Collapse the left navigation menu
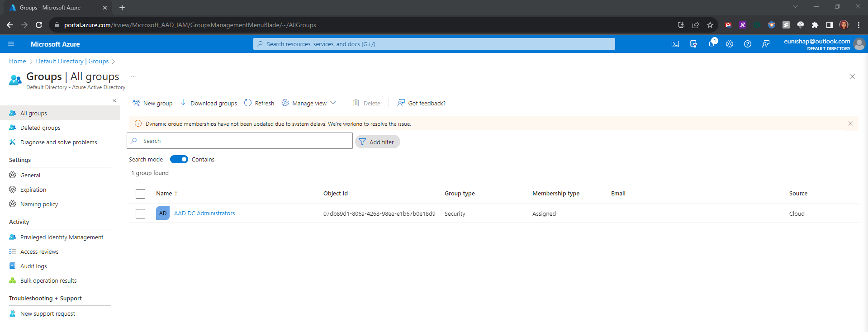This screenshot has width=868, height=332. point(114,100)
